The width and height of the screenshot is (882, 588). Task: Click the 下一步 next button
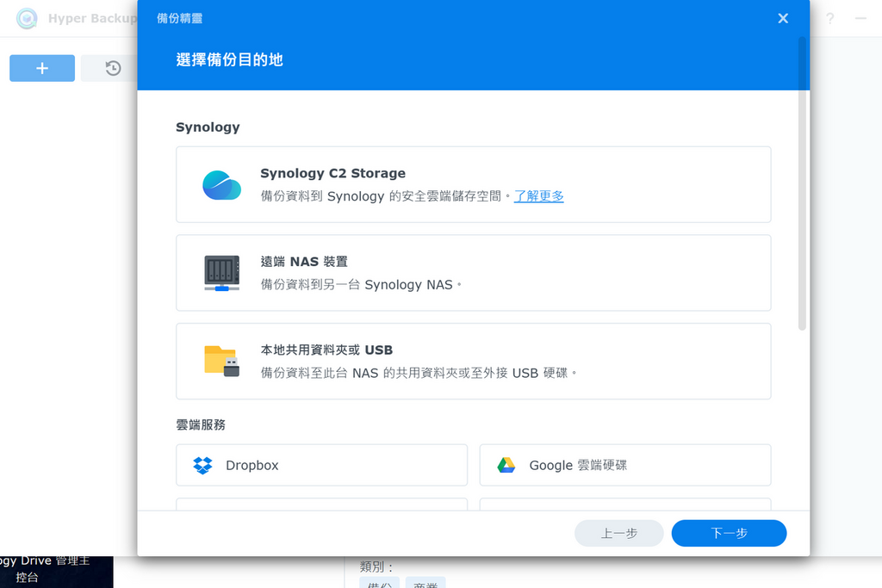click(x=729, y=533)
